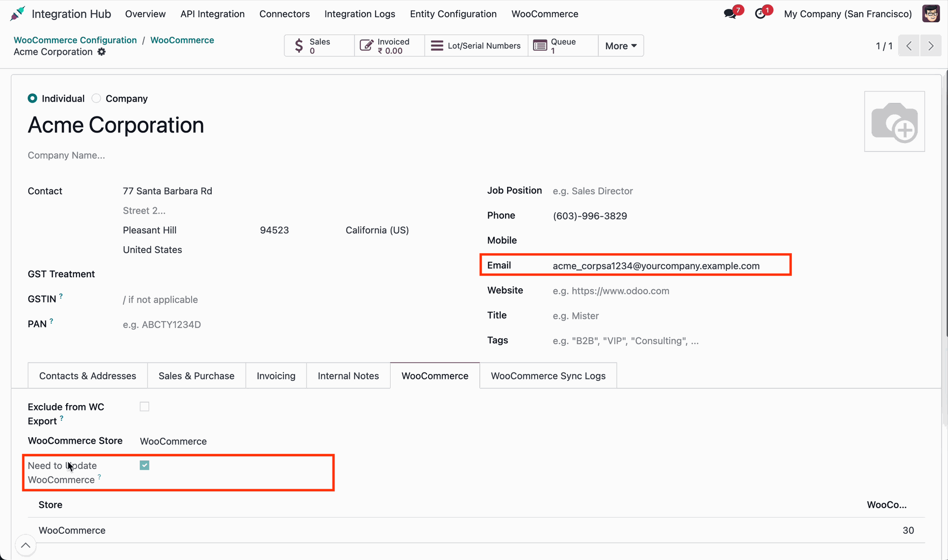
Task: Open the Queue stat button
Action: [x=563, y=46]
